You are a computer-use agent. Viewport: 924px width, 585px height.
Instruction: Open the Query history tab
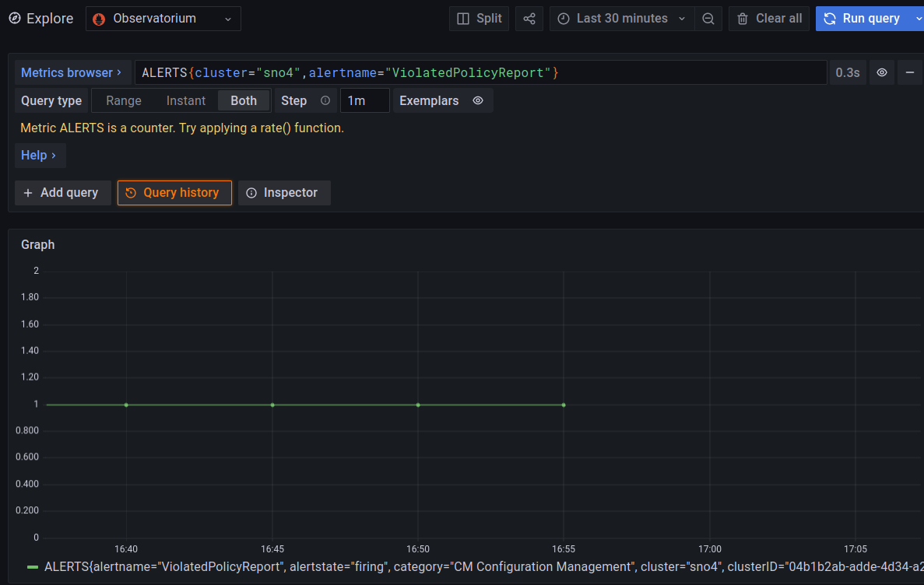pyautogui.click(x=174, y=193)
